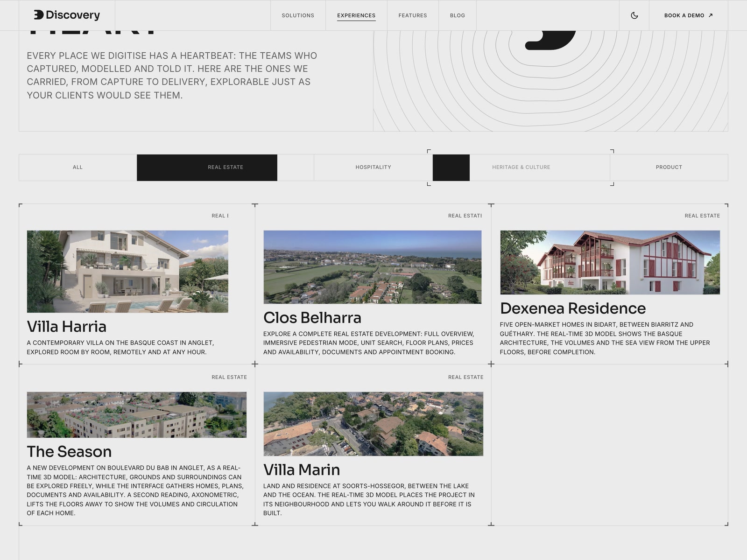Click the 'Every place we digitise' intro paragraph
Screen dimensions: 747x560
click(172, 75)
